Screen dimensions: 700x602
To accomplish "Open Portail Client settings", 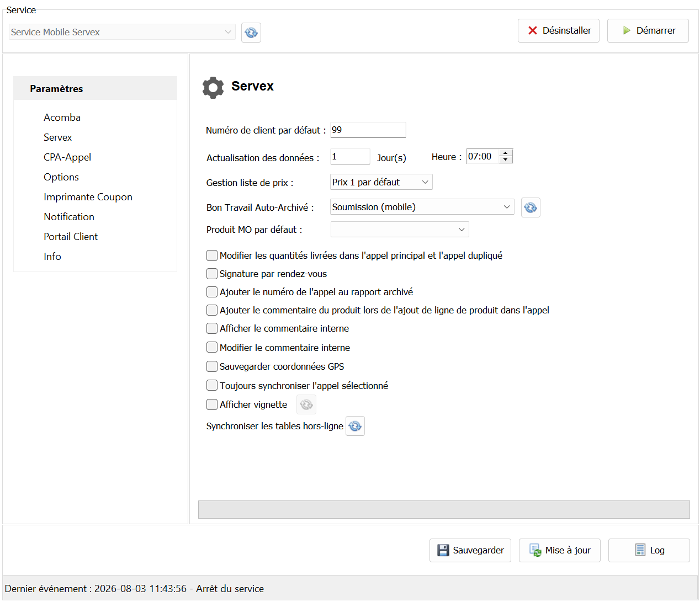I will click(71, 237).
